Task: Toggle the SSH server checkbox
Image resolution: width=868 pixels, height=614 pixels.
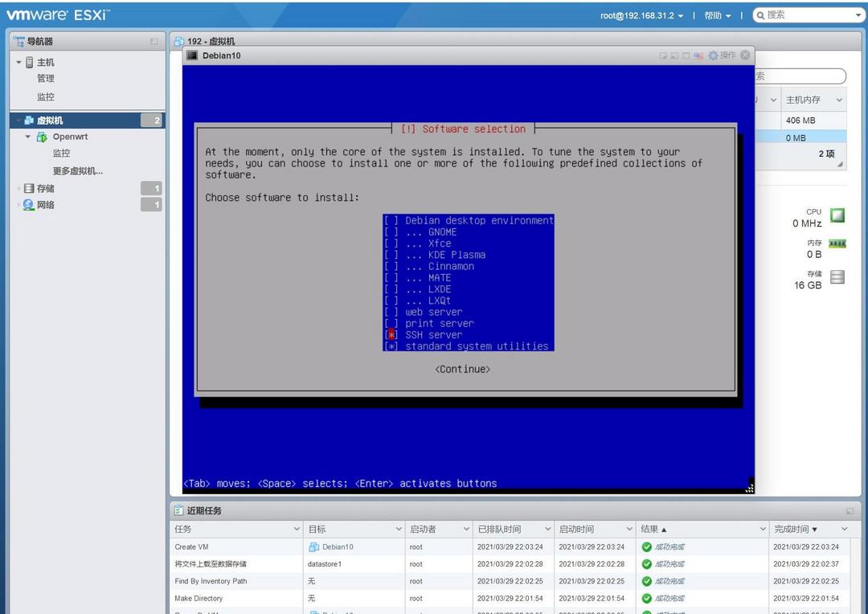Action: click(x=391, y=335)
